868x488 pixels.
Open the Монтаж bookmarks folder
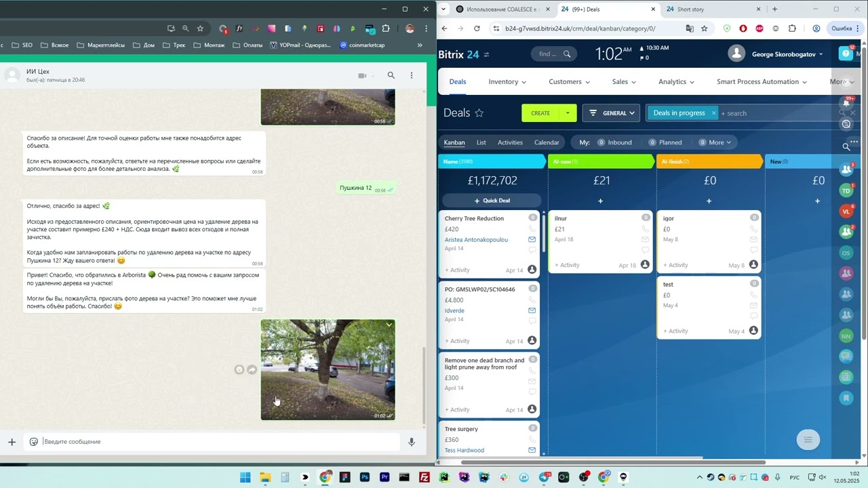point(208,45)
